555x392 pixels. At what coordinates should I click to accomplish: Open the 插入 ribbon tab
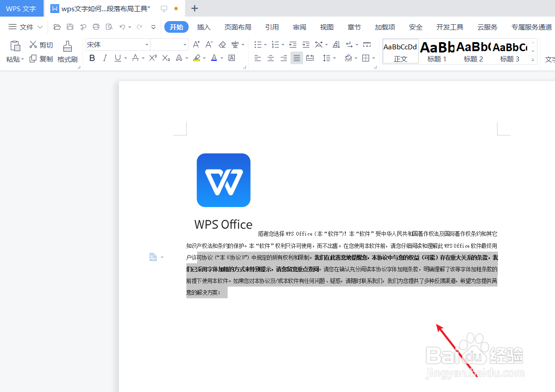(204, 27)
